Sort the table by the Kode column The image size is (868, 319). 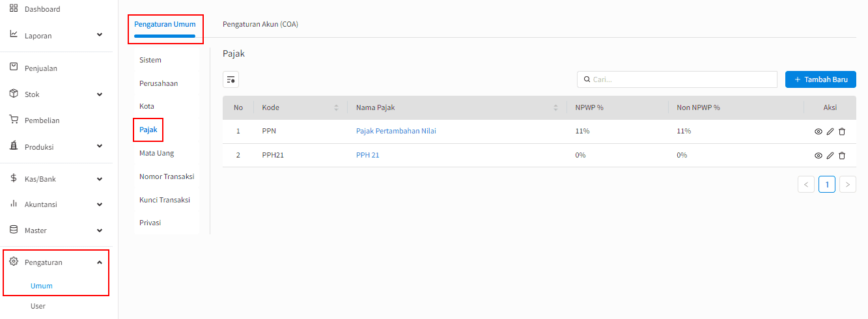tap(336, 107)
